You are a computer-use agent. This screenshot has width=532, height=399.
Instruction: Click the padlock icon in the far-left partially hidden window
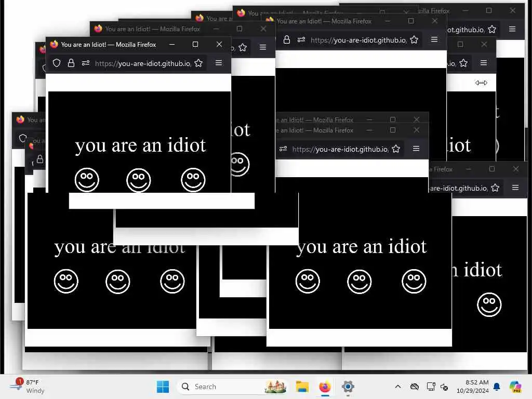pyautogui.click(x=40, y=159)
